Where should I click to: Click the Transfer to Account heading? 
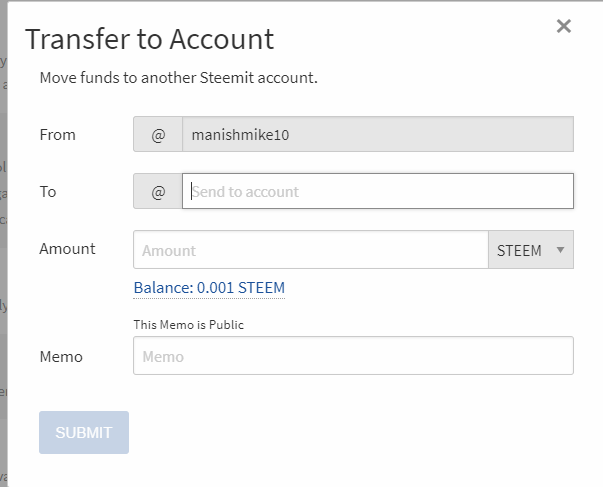(x=149, y=40)
